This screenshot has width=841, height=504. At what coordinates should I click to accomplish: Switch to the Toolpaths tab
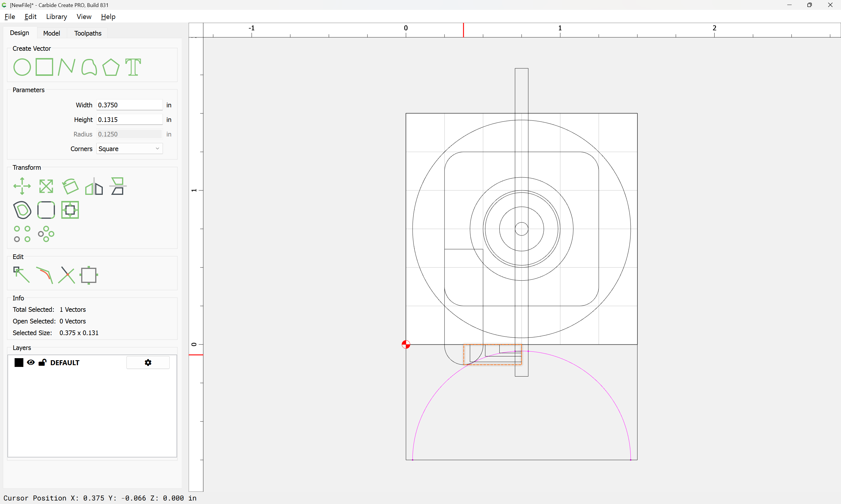88,33
